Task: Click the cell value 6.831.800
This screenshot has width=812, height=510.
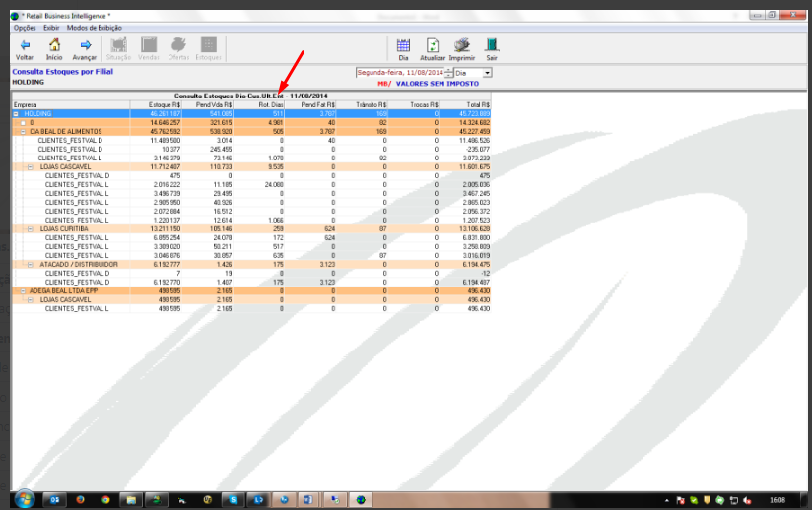Action: 476,238
